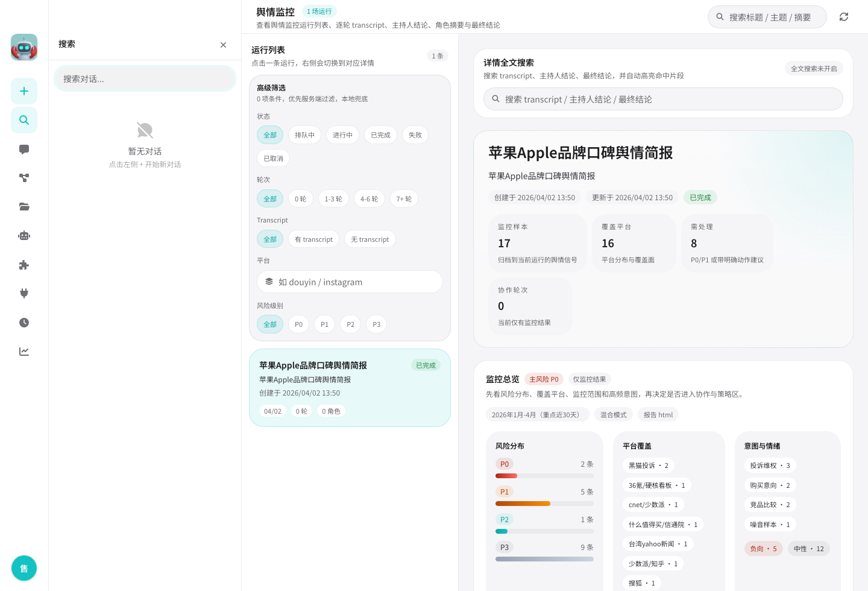Open the workflow nodes sidebar icon
This screenshot has height=591, width=868.
coord(24,178)
